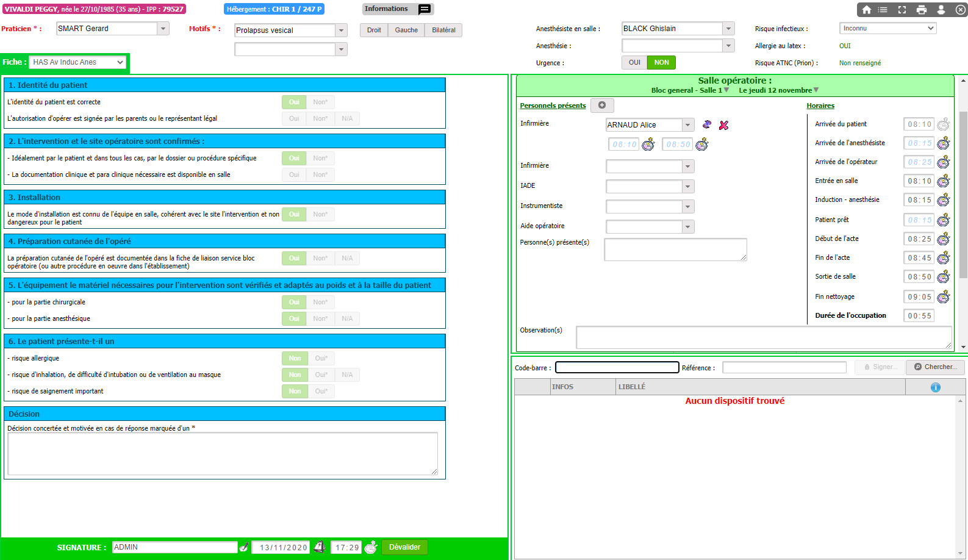Stamp time for Fin nettoyage
Screen dimensions: 968x560
pos(944,296)
